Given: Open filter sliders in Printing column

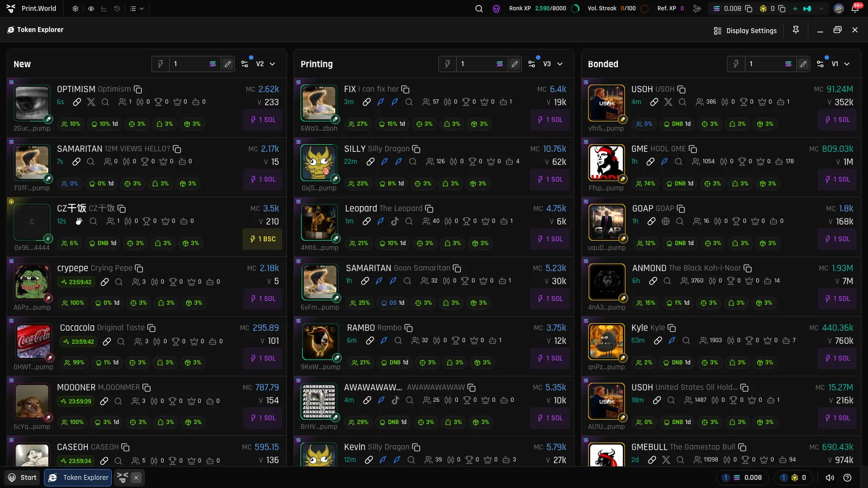Looking at the screenshot, I should [532, 64].
